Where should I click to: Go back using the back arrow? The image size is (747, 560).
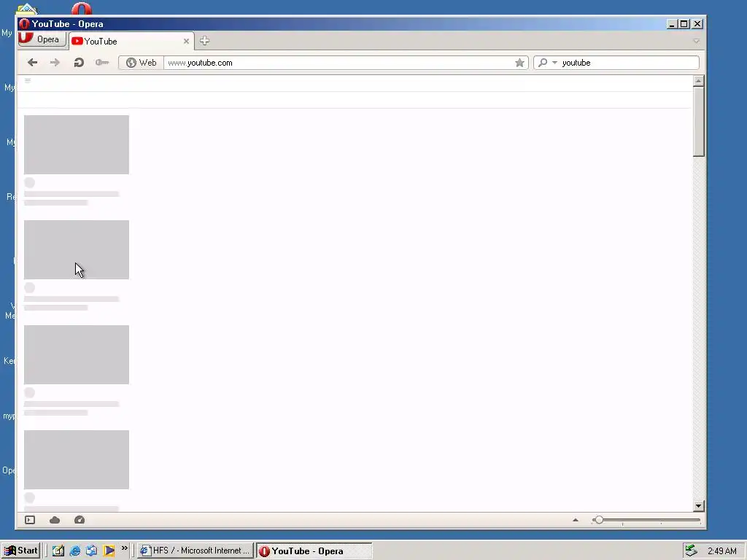pos(32,63)
